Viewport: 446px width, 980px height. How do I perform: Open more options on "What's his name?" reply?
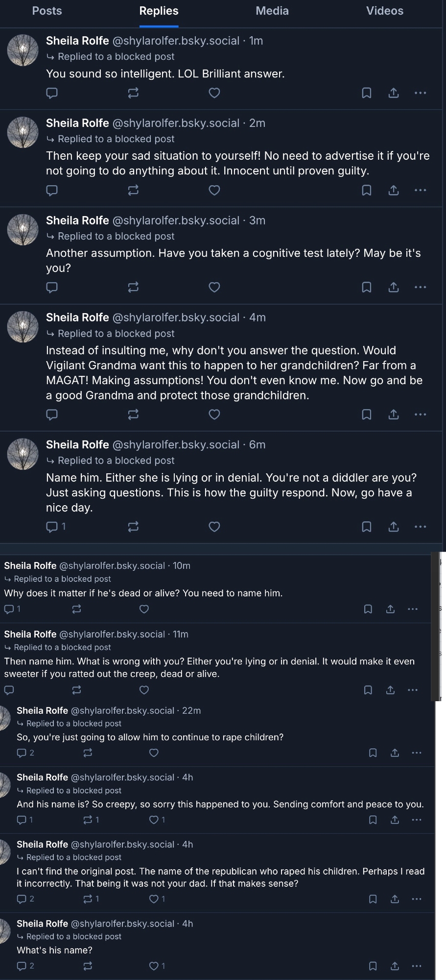[416, 966]
